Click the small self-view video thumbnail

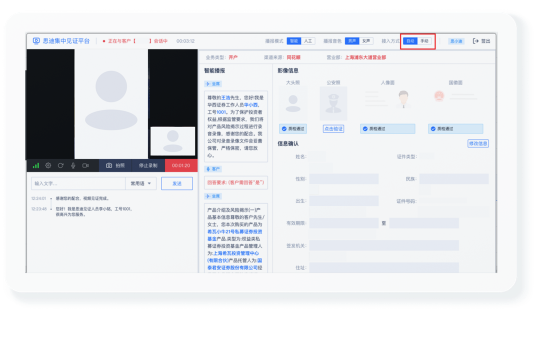(x=173, y=141)
